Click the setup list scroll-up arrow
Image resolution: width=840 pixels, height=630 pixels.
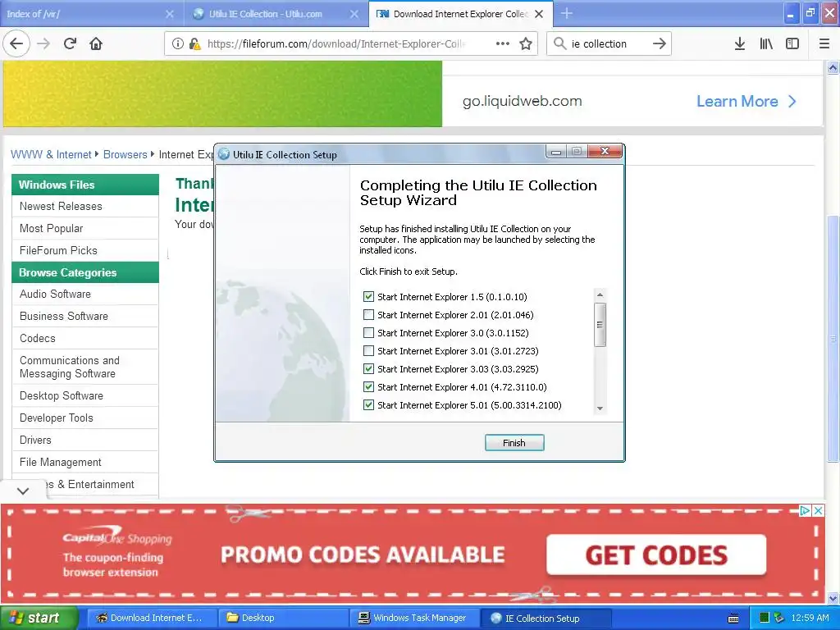600,294
